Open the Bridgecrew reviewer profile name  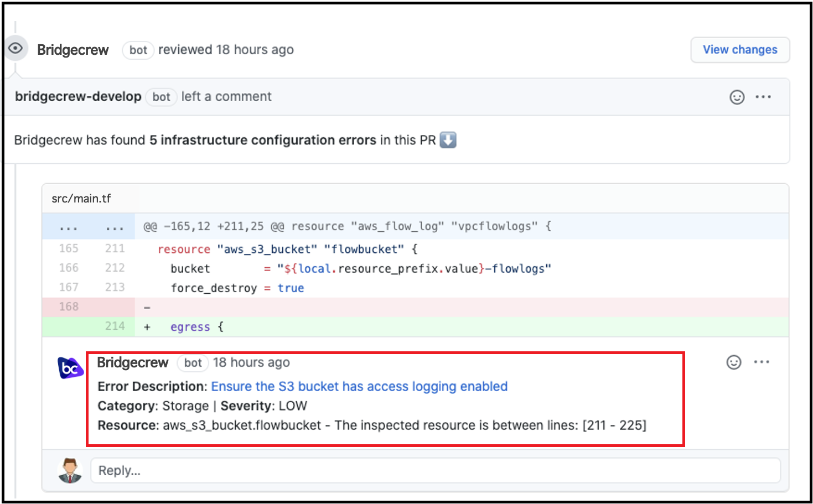[73, 50]
